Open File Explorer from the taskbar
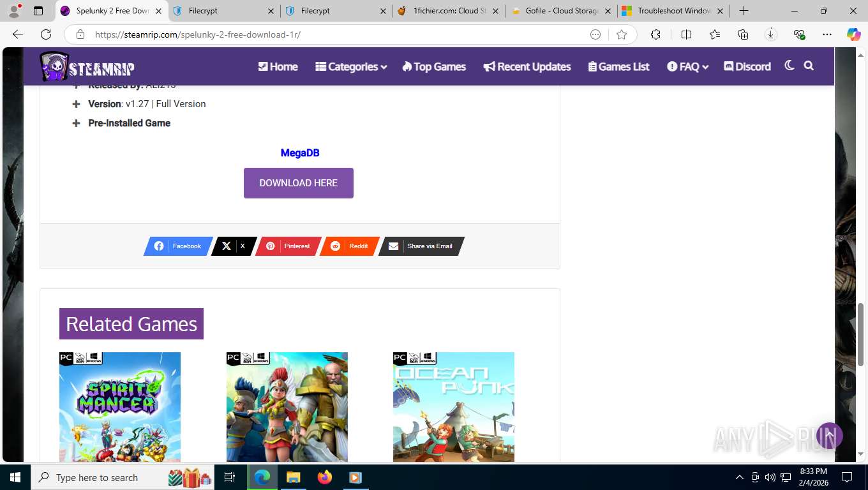Image resolution: width=868 pixels, height=490 pixels. click(x=293, y=477)
